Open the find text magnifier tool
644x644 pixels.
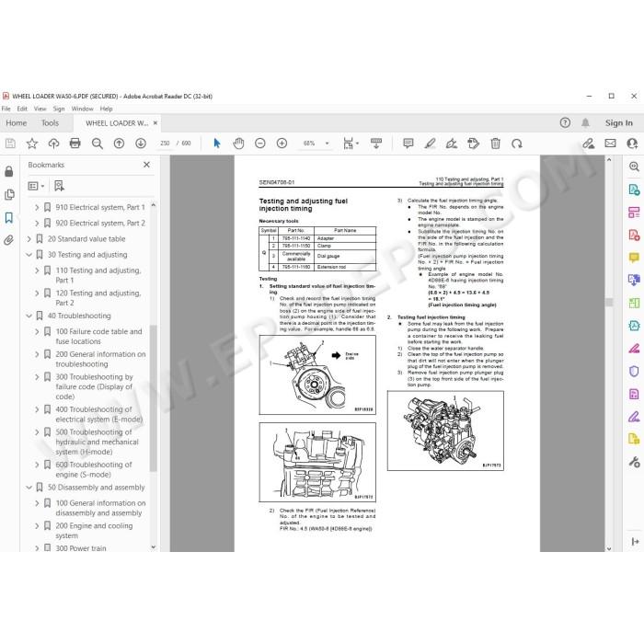click(x=98, y=144)
